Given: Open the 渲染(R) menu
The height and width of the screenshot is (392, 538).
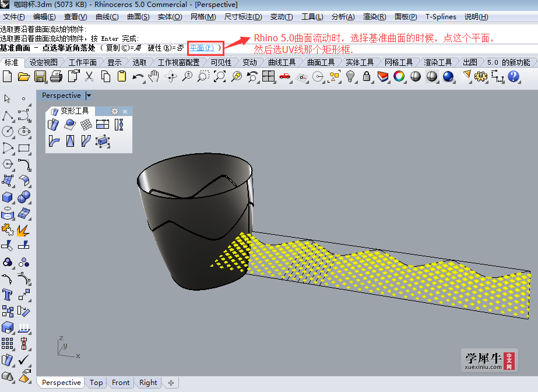Looking at the screenshot, I should (x=374, y=17).
